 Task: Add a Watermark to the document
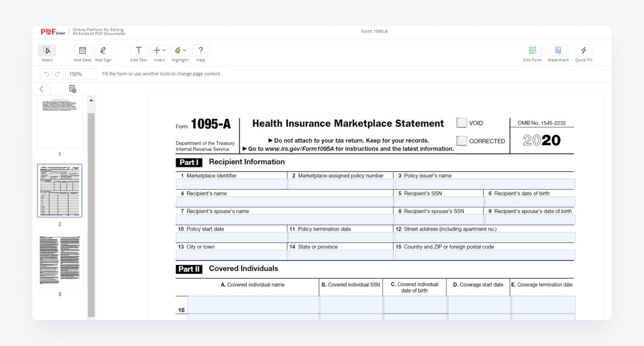coord(558,50)
